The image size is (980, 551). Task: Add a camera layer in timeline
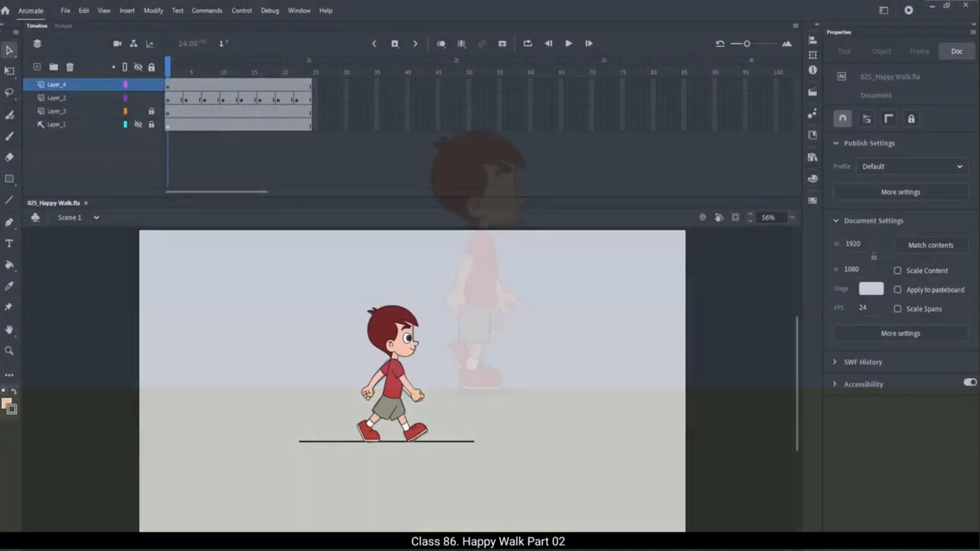coord(117,43)
